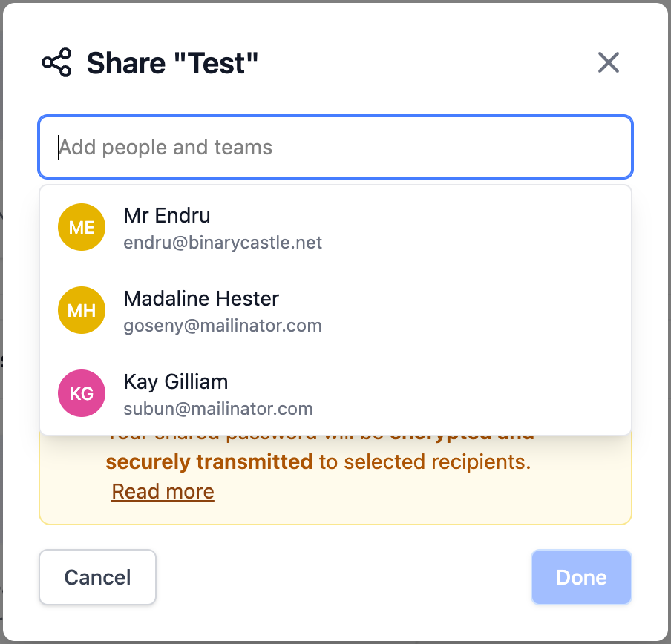Click the yellow ME avatar
This screenshot has width=671, height=644.
tap(82, 227)
